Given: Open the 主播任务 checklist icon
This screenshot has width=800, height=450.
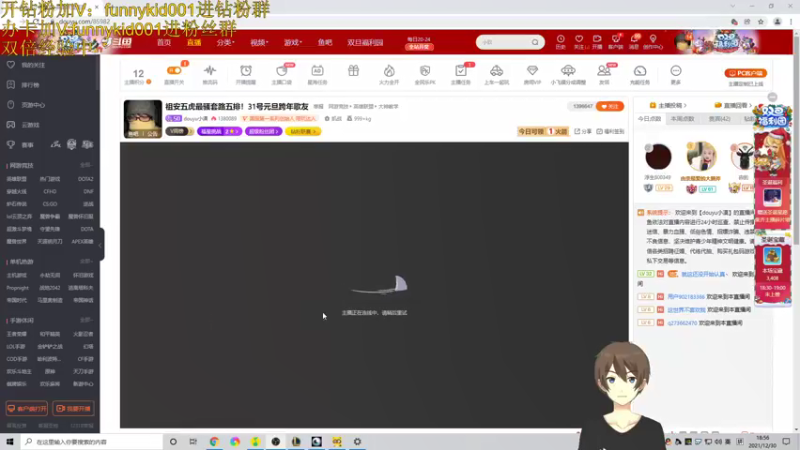Looking at the screenshot, I should [x=461, y=70].
